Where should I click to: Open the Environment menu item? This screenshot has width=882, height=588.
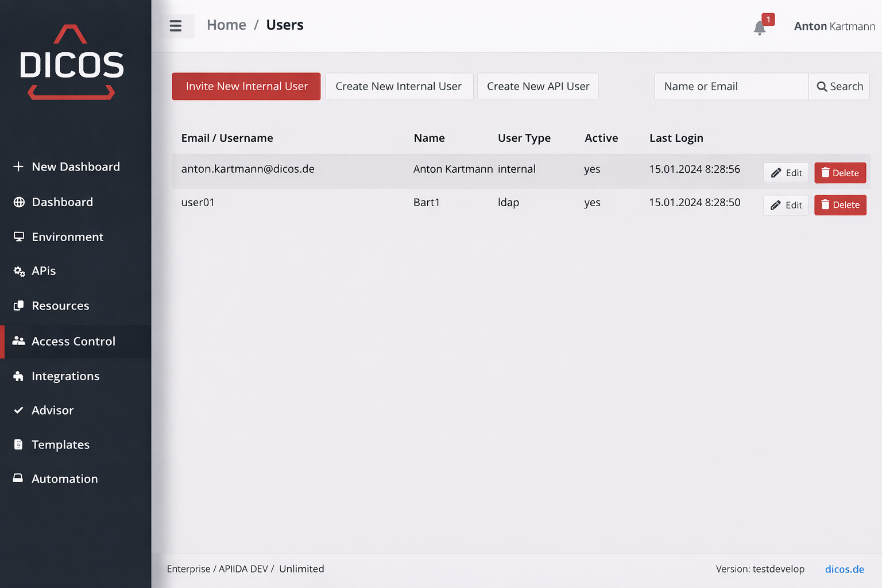67,237
